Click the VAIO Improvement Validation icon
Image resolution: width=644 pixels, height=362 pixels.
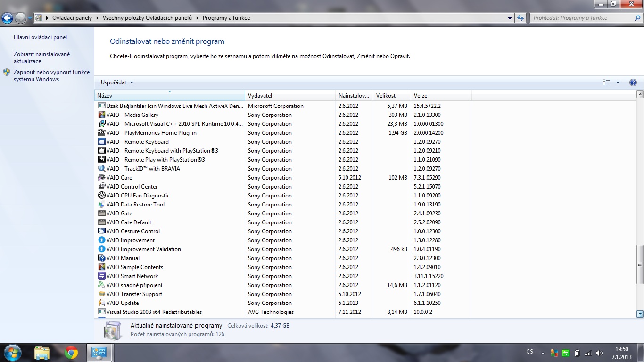coord(101,249)
